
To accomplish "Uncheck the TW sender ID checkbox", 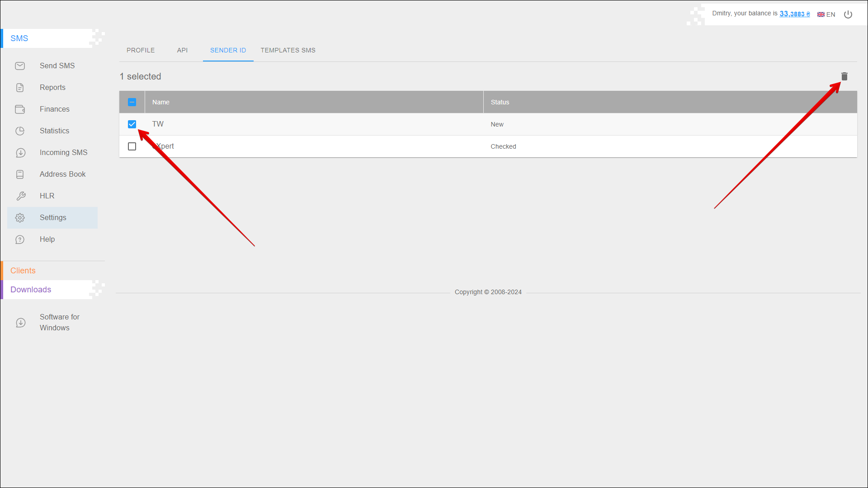I will coord(132,124).
